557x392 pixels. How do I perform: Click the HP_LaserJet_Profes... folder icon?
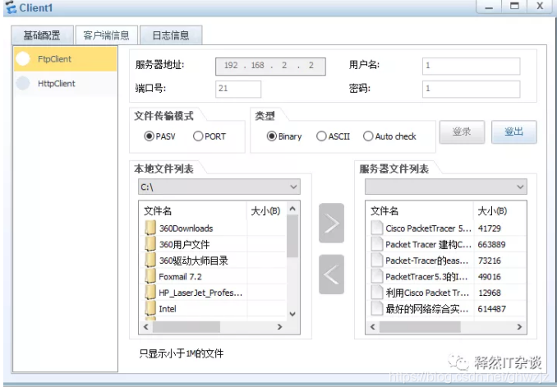tap(150, 293)
